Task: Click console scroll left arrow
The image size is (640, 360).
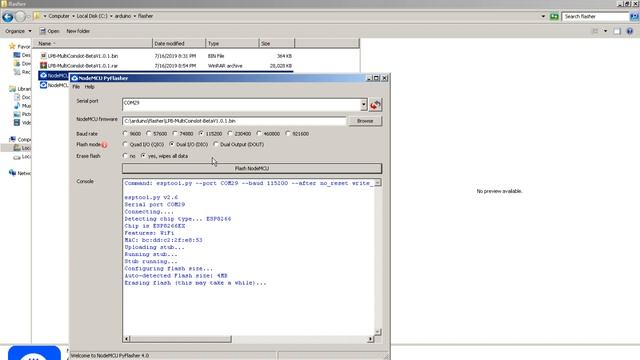Action: coord(126,339)
